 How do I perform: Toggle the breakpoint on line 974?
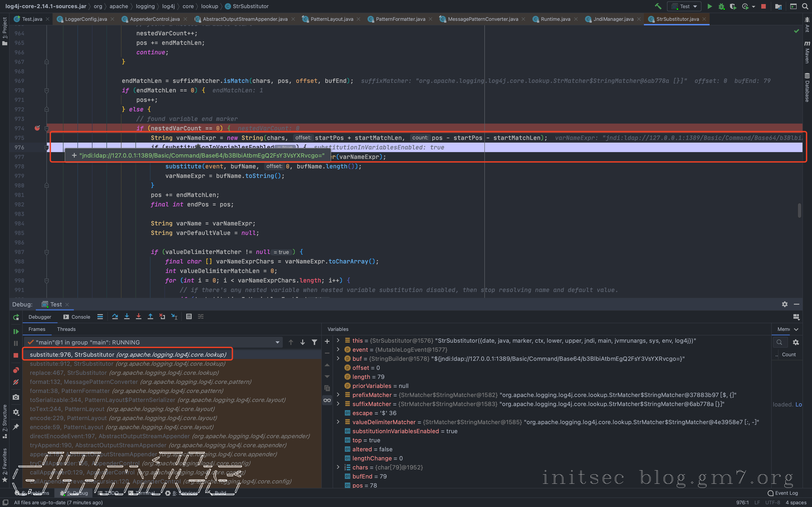pyautogui.click(x=37, y=128)
